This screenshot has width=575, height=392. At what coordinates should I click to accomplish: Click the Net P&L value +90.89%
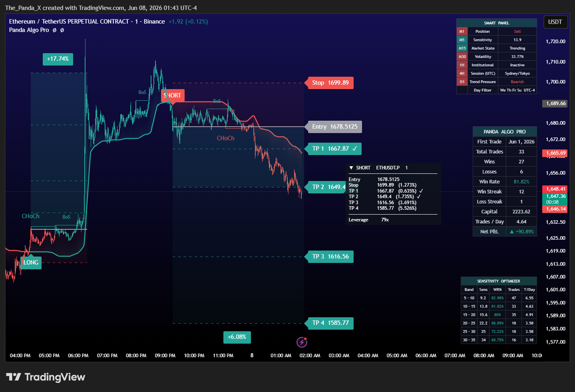521,231
